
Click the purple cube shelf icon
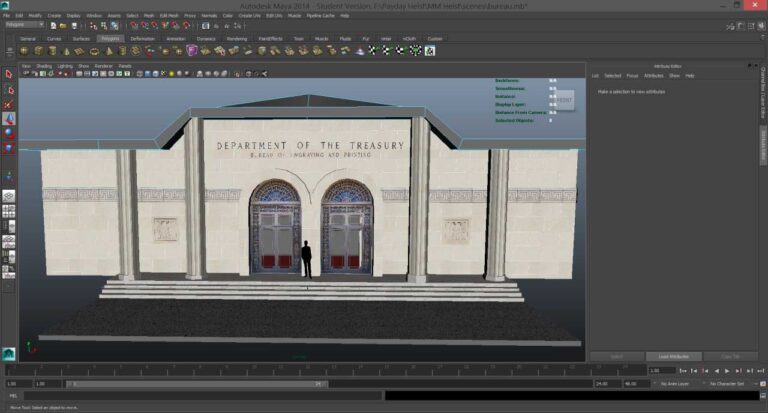(x=192, y=50)
